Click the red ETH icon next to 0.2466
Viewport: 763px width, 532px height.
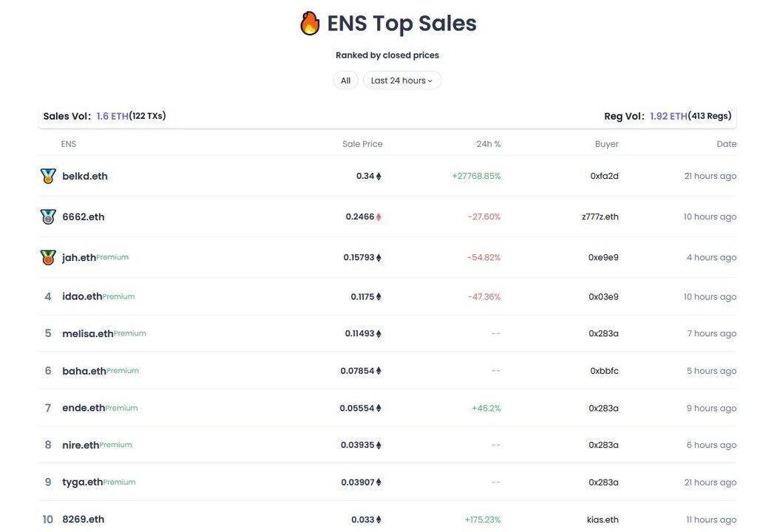click(379, 217)
